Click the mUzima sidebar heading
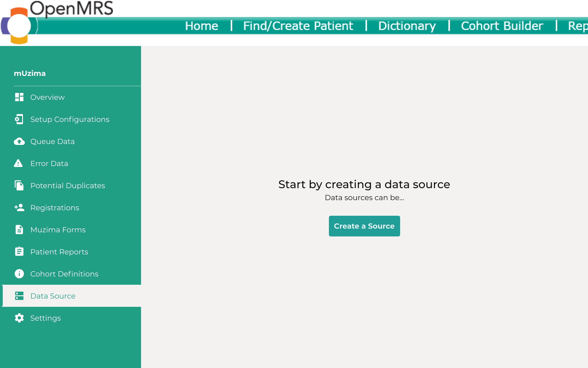The height and width of the screenshot is (368, 588). coord(30,73)
